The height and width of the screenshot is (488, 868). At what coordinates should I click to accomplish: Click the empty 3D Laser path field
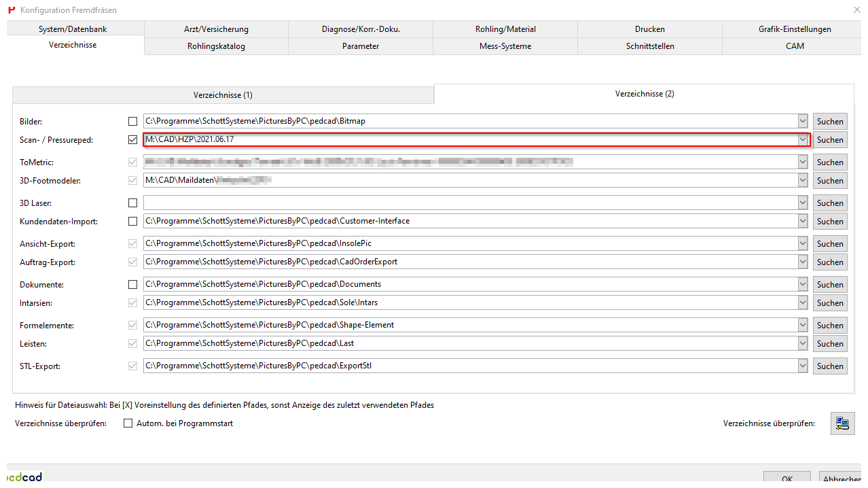pos(469,203)
